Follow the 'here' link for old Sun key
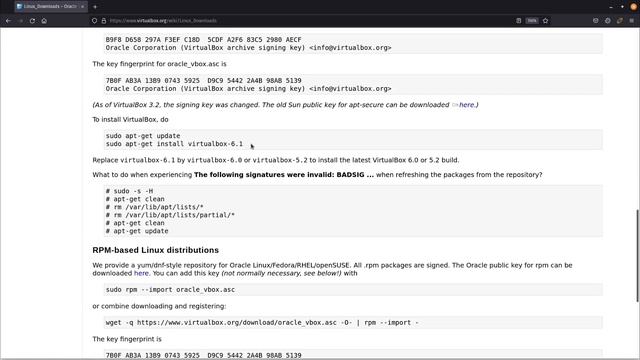The width and height of the screenshot is (640, 360). 467,105
